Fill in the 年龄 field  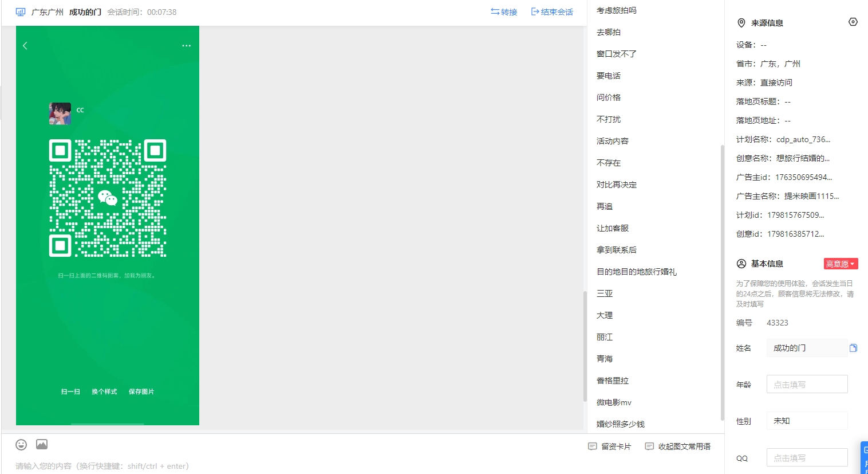[x=807, y=384]
